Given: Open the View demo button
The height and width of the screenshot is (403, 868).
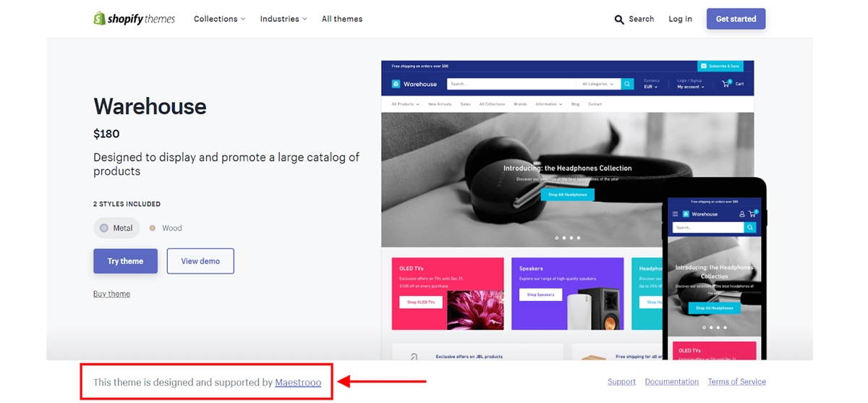Looking at the screenshot, I should coord(200,261).
